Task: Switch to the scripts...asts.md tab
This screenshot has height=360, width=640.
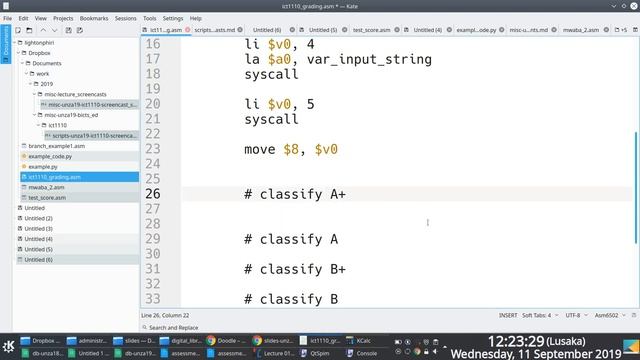Action: point(215,30)
